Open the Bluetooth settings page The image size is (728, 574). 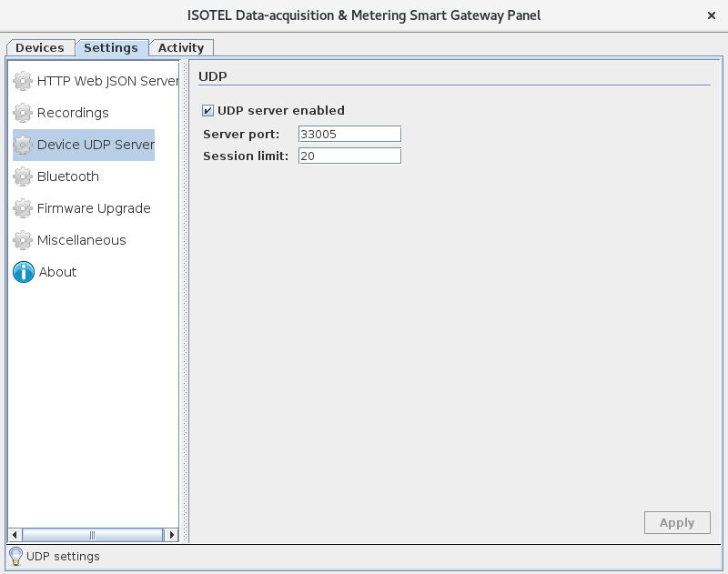[56, 176]
